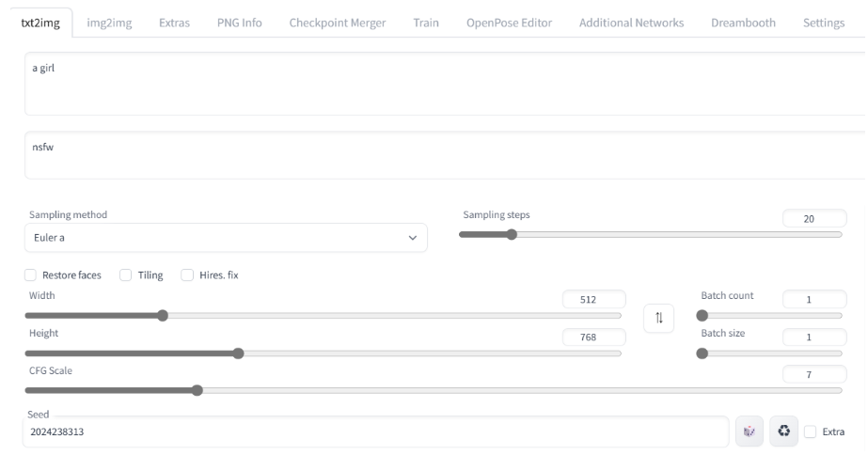The height and width of the screenshot is (455, 868).
Task: Select the Train tab
Action: pyautogui.click(x=426, y=23)
